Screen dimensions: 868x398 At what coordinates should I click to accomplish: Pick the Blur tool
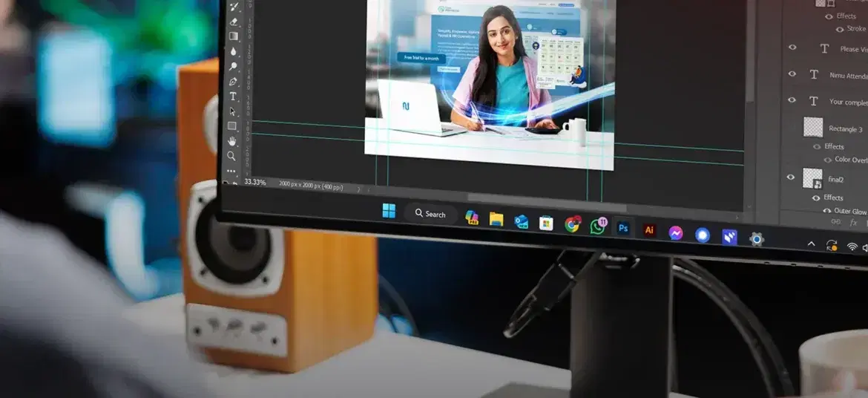233,51
